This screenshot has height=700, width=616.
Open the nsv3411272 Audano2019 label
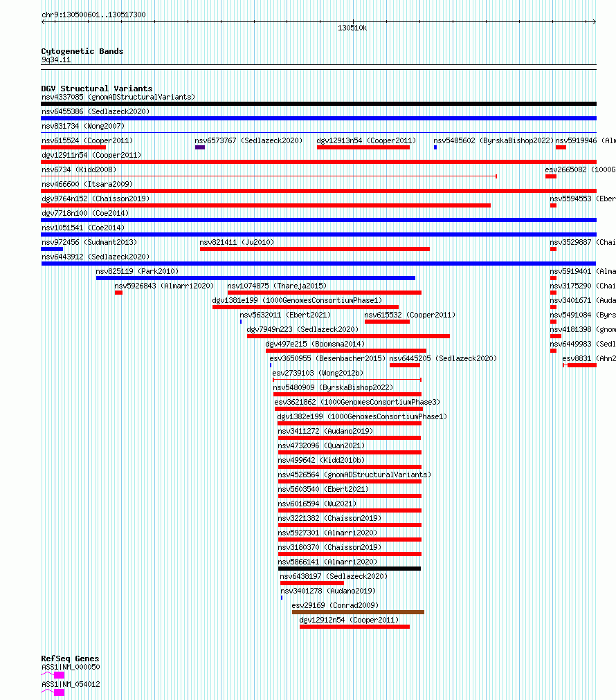point(325,431)
